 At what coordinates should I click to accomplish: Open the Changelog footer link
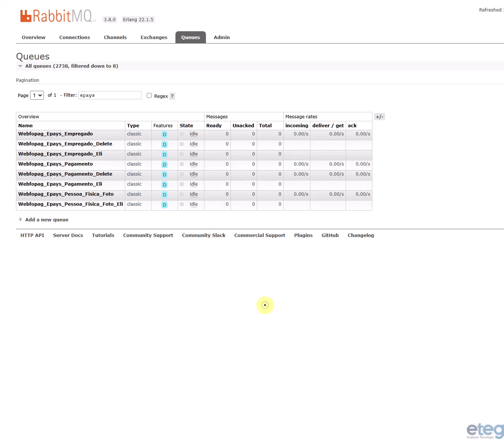[x=361, y=235]
